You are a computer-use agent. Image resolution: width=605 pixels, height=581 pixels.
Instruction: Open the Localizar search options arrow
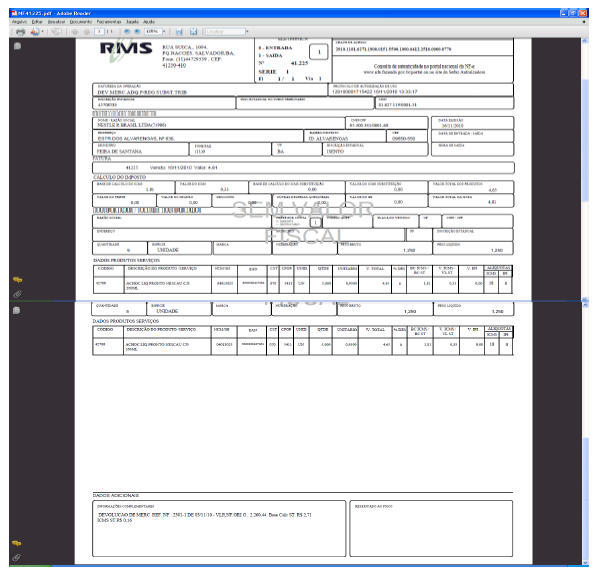[x=247, y=32]
